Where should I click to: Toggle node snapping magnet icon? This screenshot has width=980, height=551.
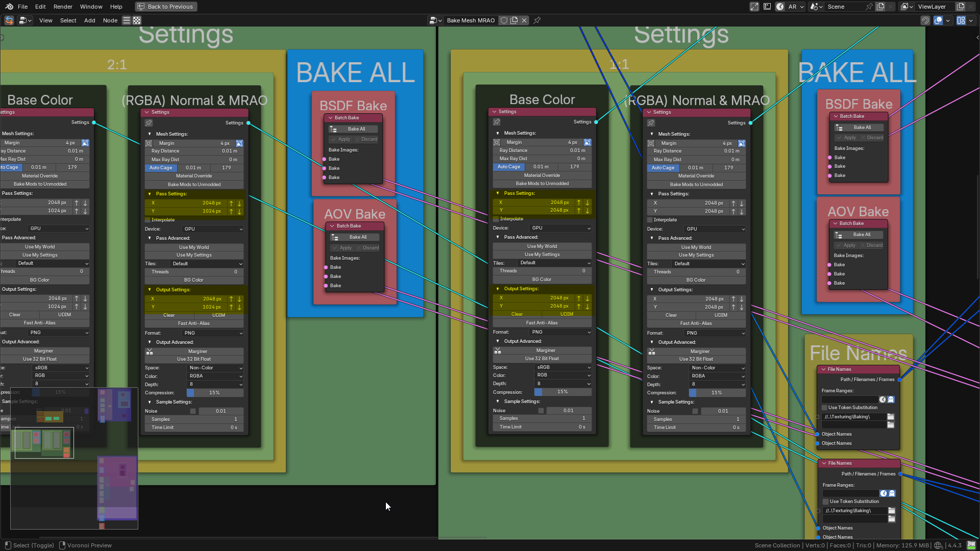925,20
